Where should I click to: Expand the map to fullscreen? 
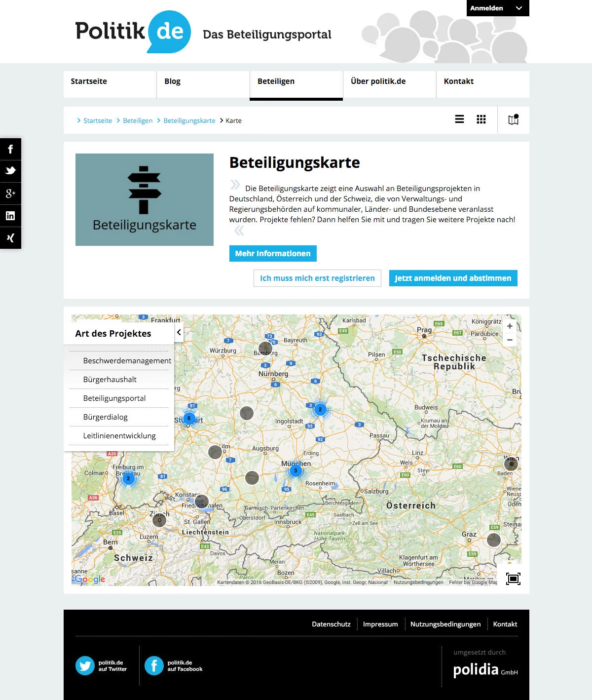[x=513, y=579]
